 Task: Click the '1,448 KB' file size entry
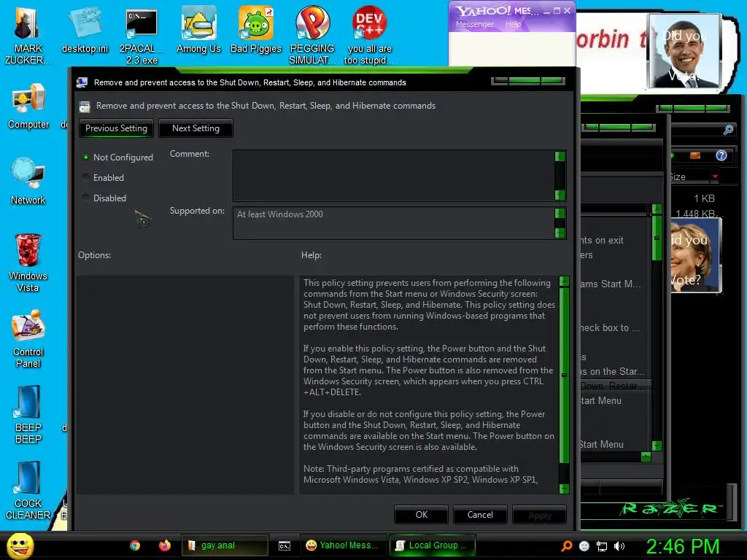click(697, 214)
